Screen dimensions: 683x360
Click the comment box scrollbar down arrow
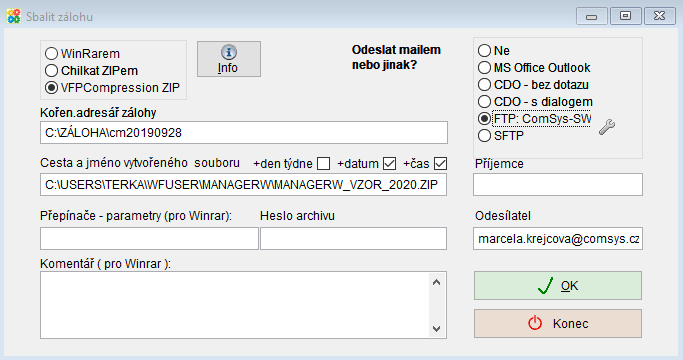pos(436,329)
